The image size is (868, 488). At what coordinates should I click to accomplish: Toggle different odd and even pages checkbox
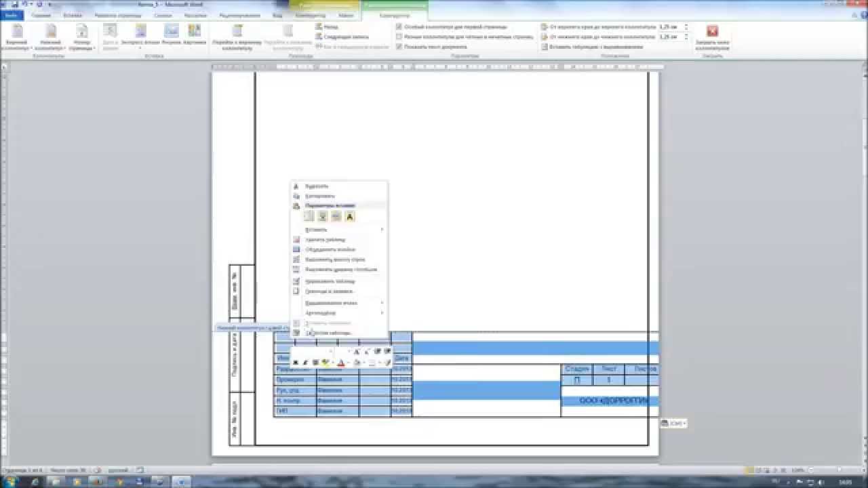click(399, 37)
